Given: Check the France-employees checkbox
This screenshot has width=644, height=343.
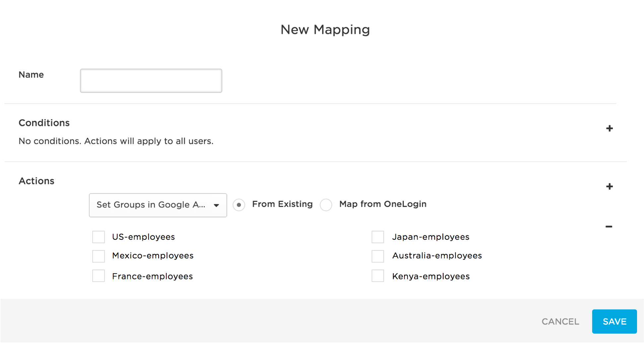Looking at the screenshot, I should 98,276.
